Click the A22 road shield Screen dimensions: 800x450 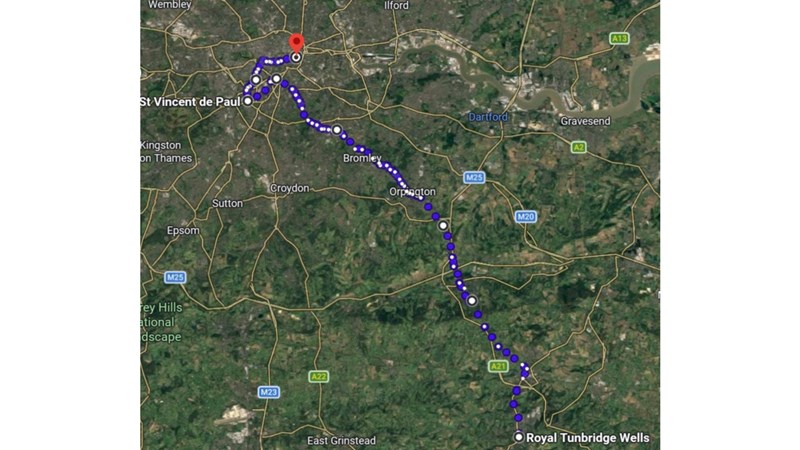tap(318, 377)
